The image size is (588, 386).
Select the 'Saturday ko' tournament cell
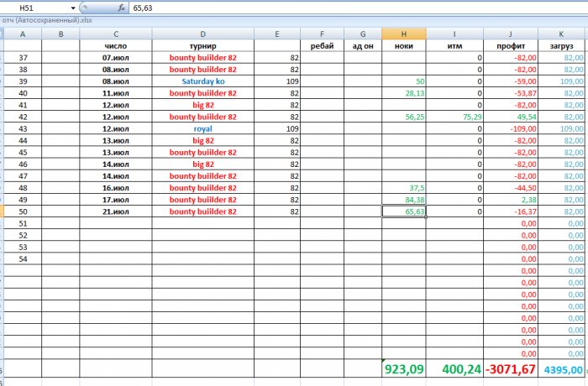tap(203, 81)
